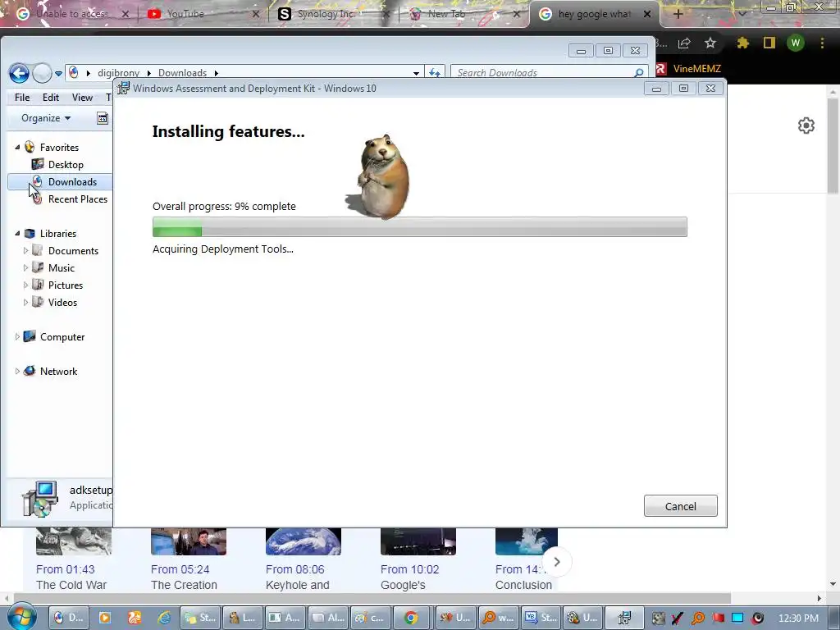Open a new Chrome tab

[678, 14]
